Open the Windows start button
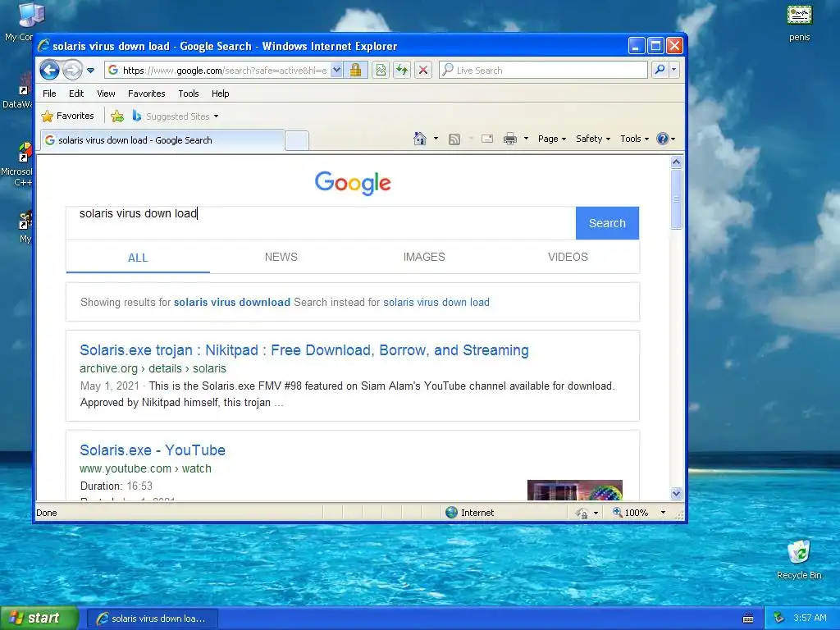 pyautogui.click(x=39, y=619)
